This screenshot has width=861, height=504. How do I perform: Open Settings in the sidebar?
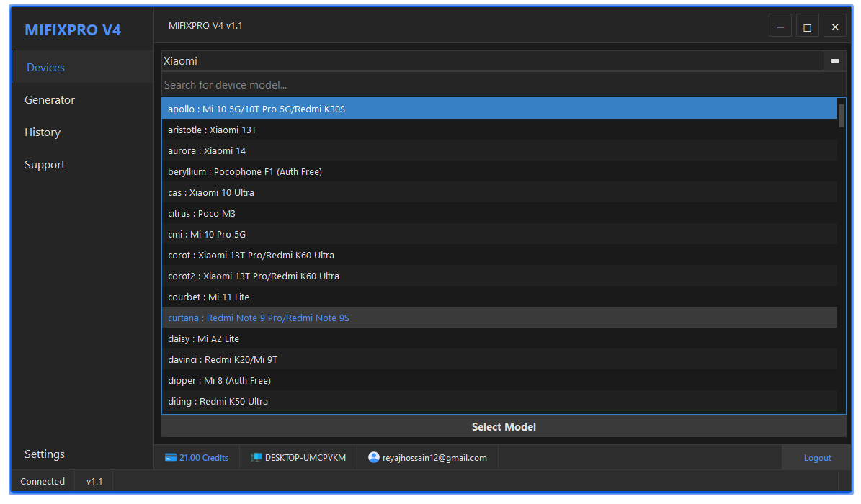click(45, 454)
